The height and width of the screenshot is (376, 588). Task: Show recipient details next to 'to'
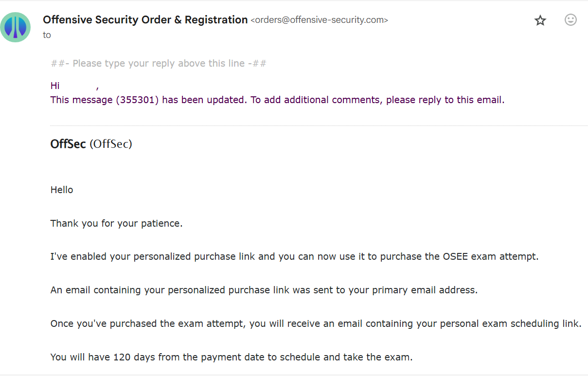coord(47,35)
